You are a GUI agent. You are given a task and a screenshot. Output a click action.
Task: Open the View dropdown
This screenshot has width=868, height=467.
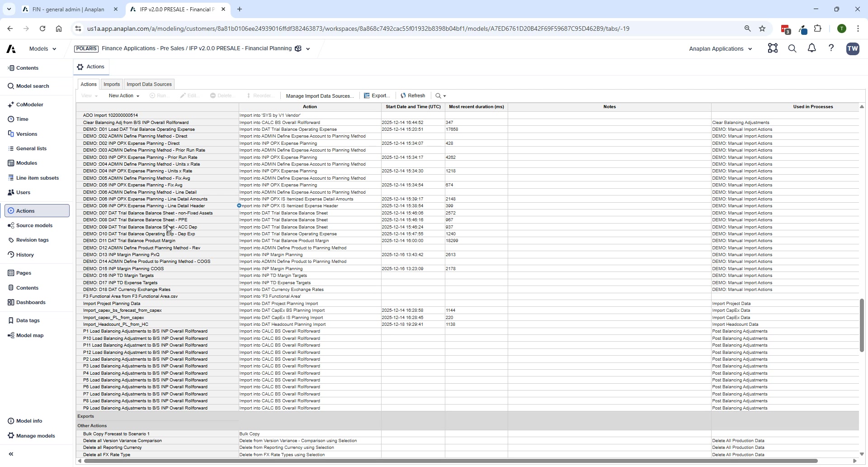point(89,95)
